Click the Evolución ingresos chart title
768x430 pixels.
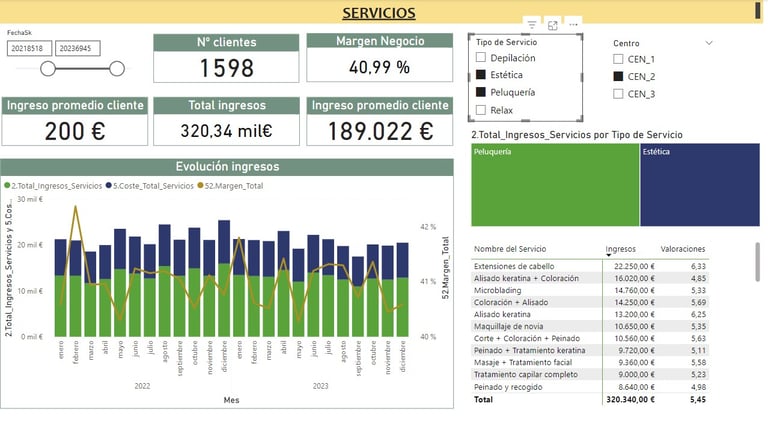coord(227,167)
